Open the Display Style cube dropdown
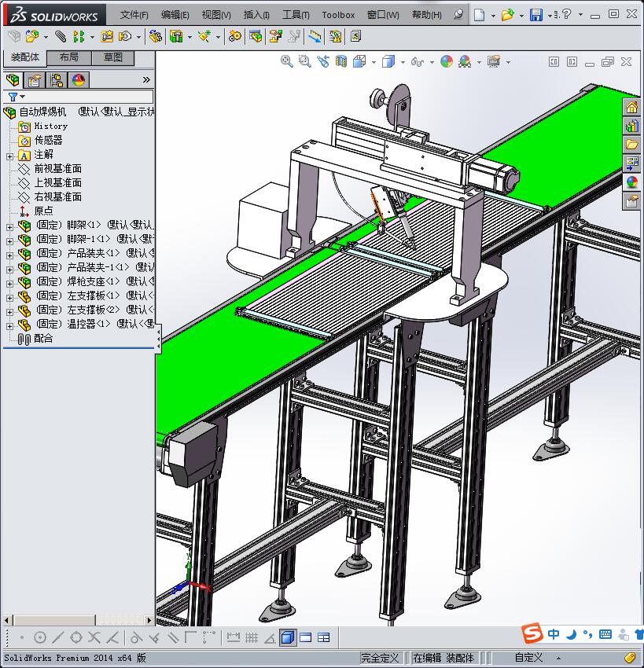This screenshot has height=668, width=644. (403, 62)
